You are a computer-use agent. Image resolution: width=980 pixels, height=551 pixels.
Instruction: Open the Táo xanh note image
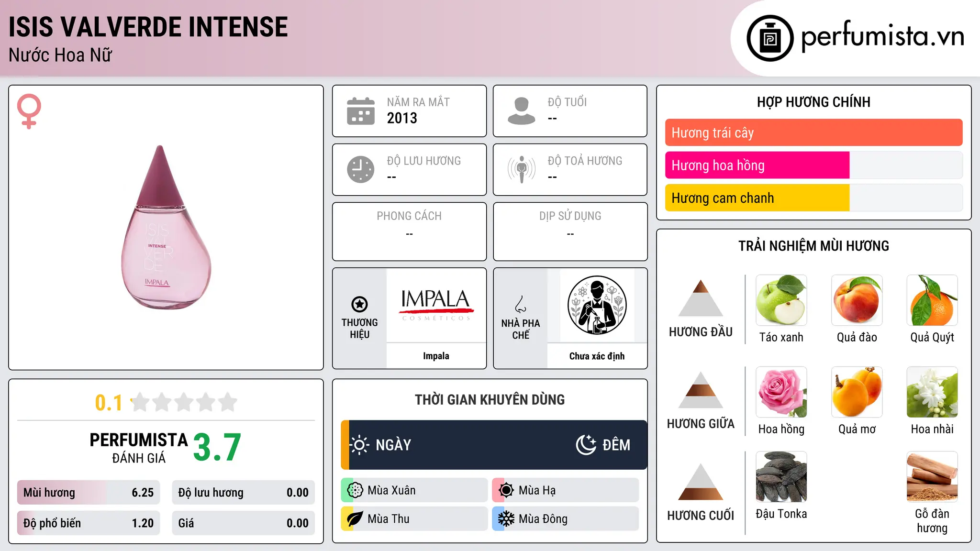tap(781, 300)
